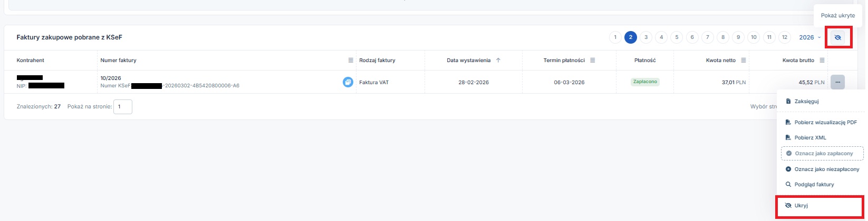Viewport: 868px width, 221px height.
Task: Open the Numer faktury column filter icon
Action: click(351, 61)
